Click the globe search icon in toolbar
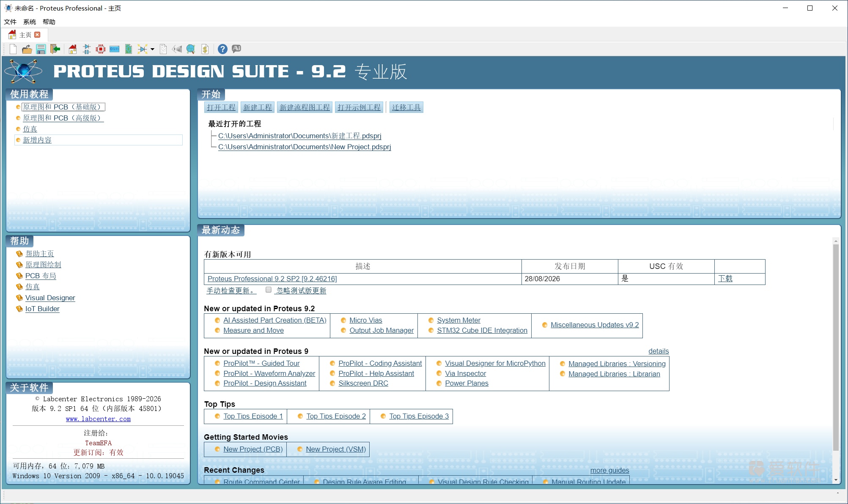The image size is (848, 504). click(191, 49)
